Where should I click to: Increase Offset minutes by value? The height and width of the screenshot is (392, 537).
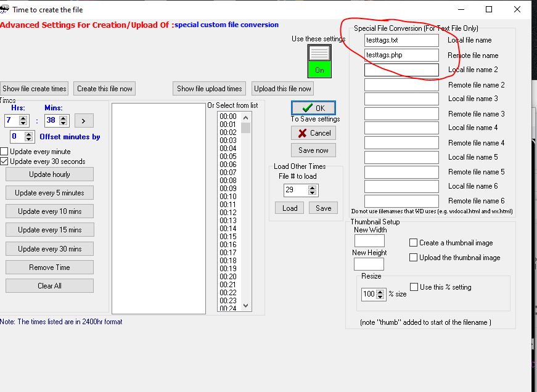tap(29, 134)
